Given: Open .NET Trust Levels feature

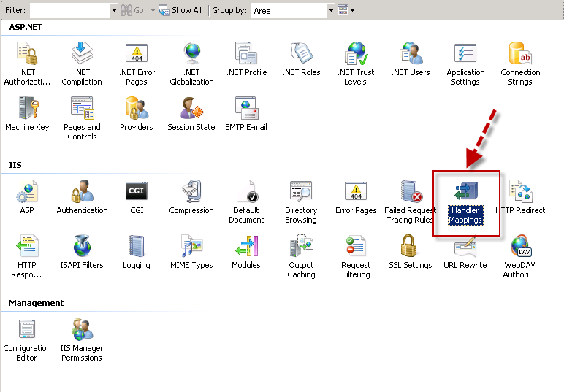Looking at the screenshot, I should click(356, 64).
